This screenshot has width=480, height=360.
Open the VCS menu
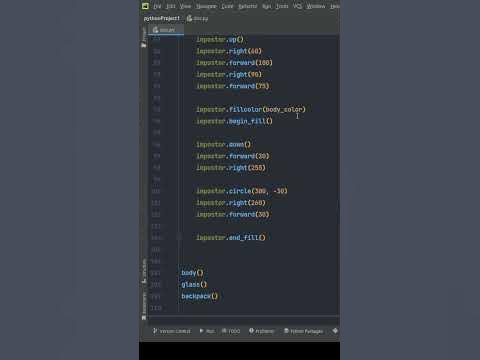pos(297,6)
